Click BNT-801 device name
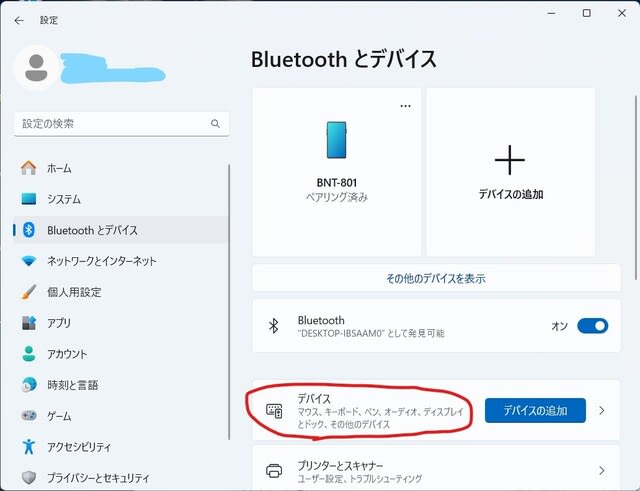This screenshot has width=640, height=491. coord(337,182)
